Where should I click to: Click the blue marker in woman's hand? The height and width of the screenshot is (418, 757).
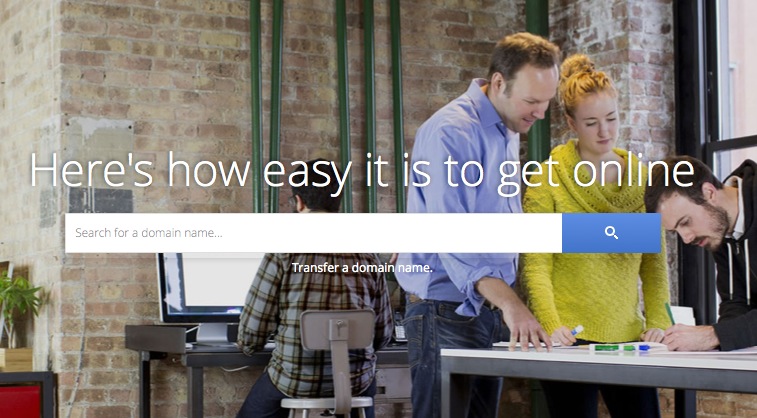point(577,330)
